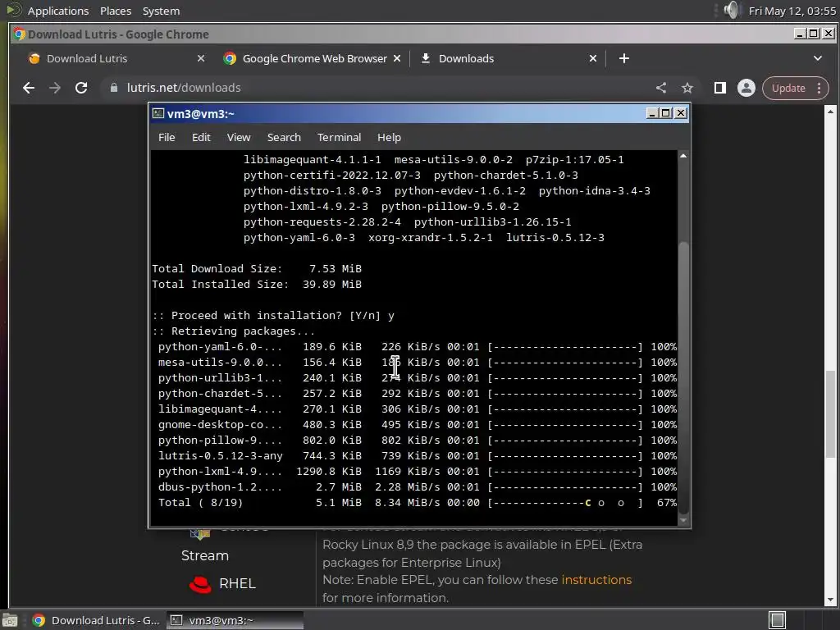The width and height of the screenshot is (840, 630).
Task: Switch to Google Chrome Web Browser tab
Action: pos(314,58)
